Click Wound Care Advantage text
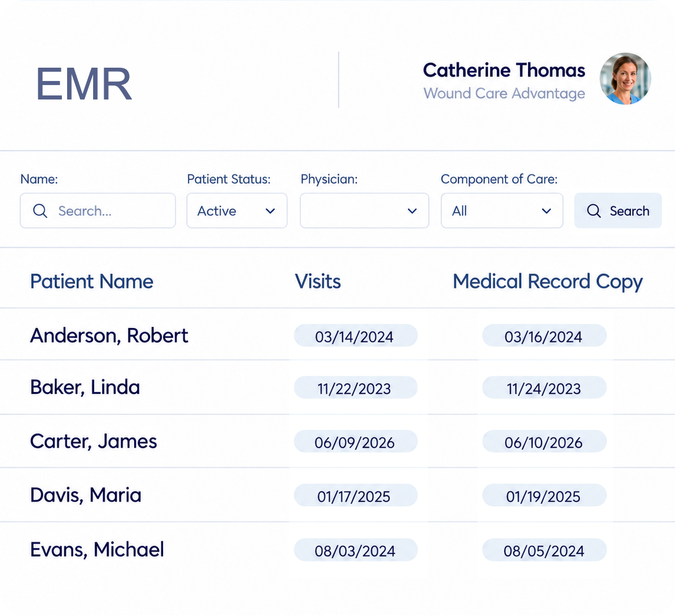This screenshot has width=675, height=616. click(x=504, y=93)
